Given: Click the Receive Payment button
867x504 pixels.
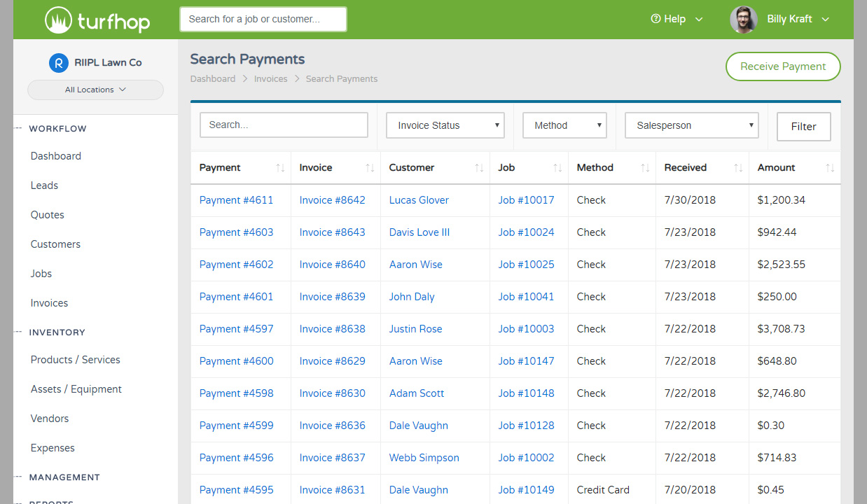Looking at the screenshot, I should click(782, 66).
